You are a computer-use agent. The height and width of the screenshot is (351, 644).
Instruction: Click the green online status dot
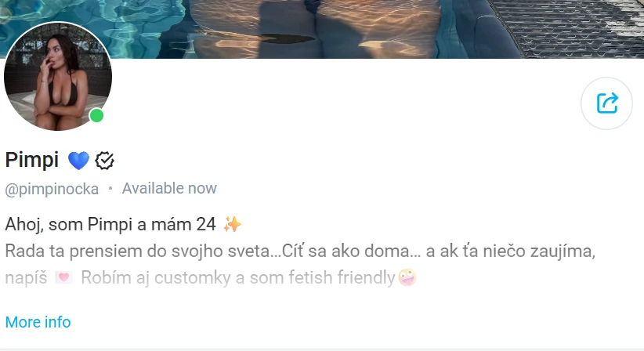coord(96,116)
